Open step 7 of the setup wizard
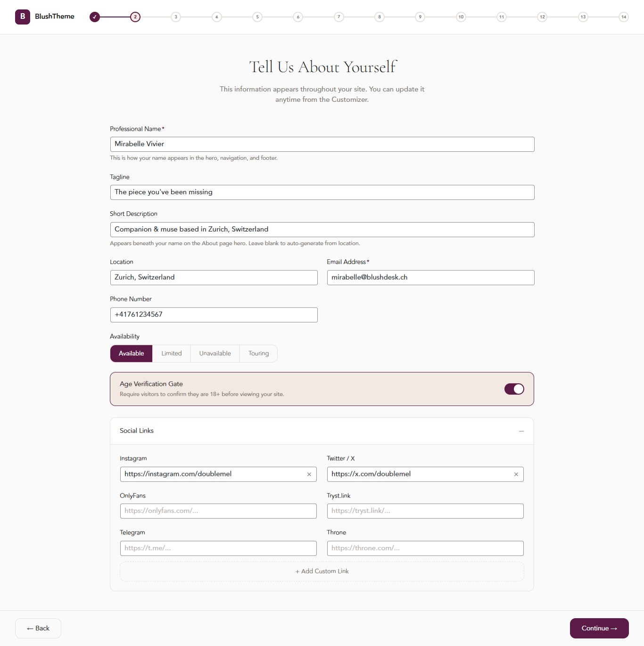Screen dimensions: 644x646 point(339,17)
